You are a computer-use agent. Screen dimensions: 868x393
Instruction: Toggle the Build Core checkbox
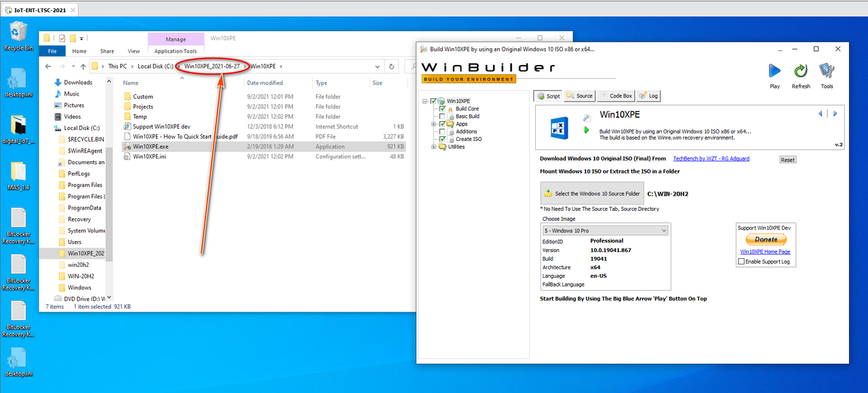pos(443,108)
